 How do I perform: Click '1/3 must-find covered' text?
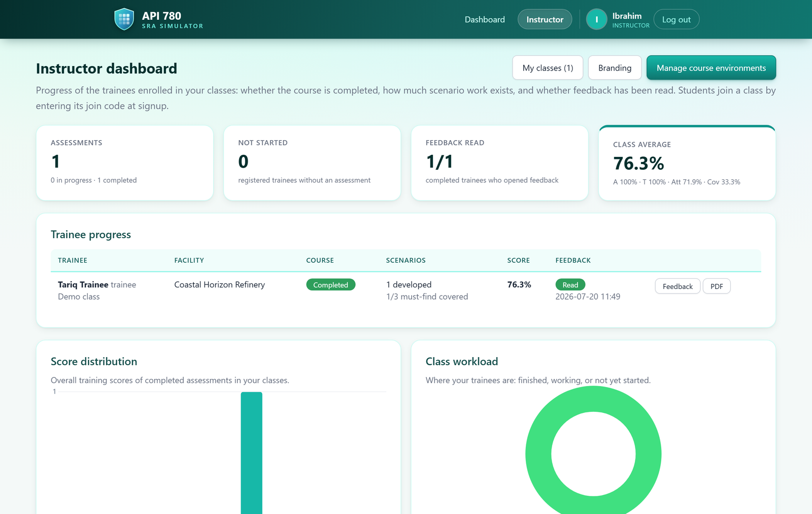click(427, 297)
